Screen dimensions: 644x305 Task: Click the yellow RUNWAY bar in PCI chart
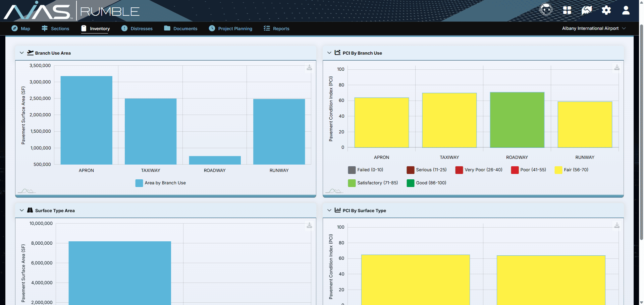[585, 124]
